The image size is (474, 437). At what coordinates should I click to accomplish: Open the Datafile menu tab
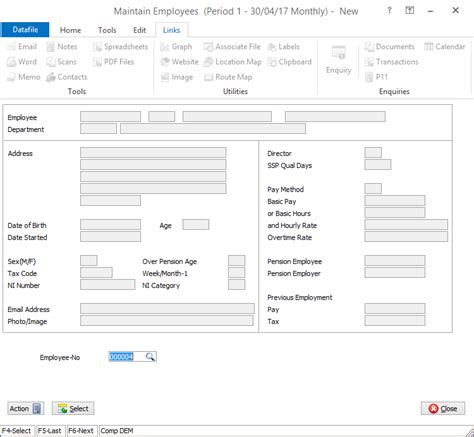pos(25,30)
